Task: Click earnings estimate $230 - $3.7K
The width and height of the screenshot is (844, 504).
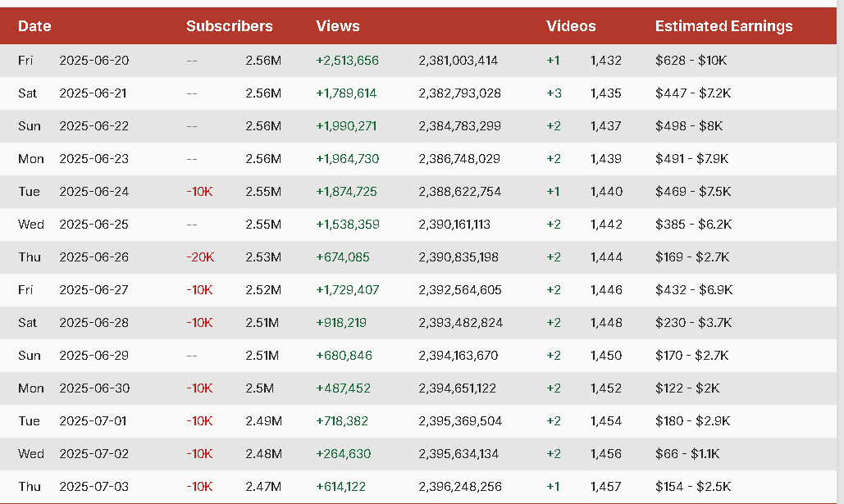Action: [x=693, y=323]
